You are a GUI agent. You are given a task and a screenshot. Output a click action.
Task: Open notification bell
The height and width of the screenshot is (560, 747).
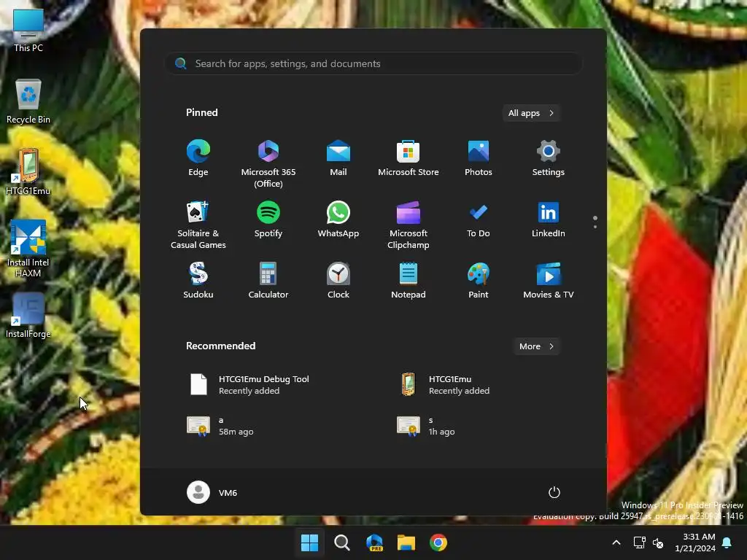(727, 542)
